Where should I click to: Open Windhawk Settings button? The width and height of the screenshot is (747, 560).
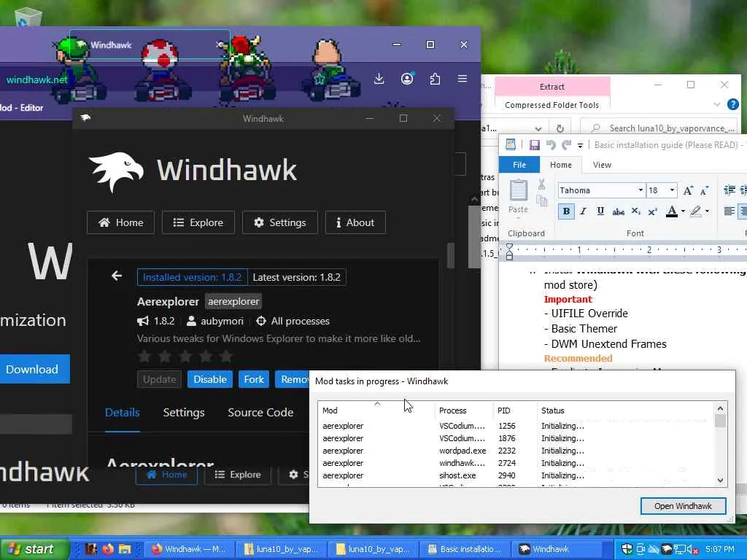point(280,222)
